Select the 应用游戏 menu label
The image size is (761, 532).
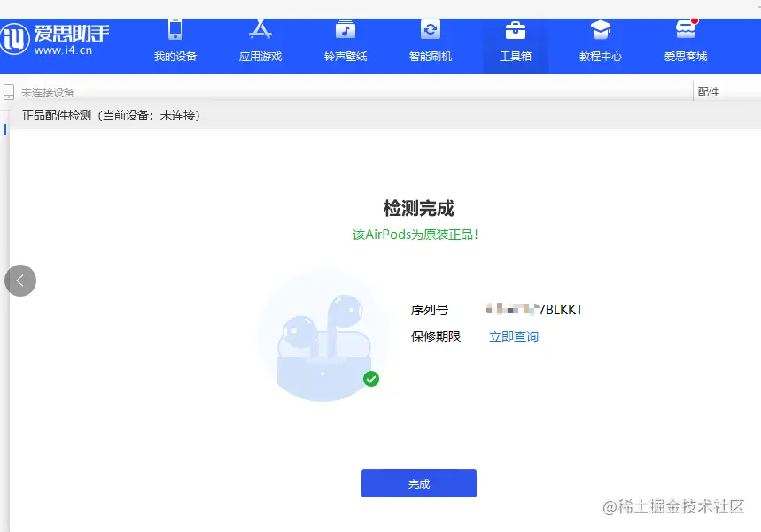pos(260,57)
